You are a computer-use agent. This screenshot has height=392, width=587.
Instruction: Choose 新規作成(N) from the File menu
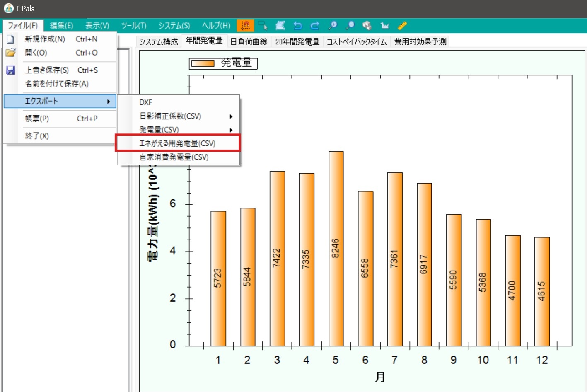coord(60,39)
